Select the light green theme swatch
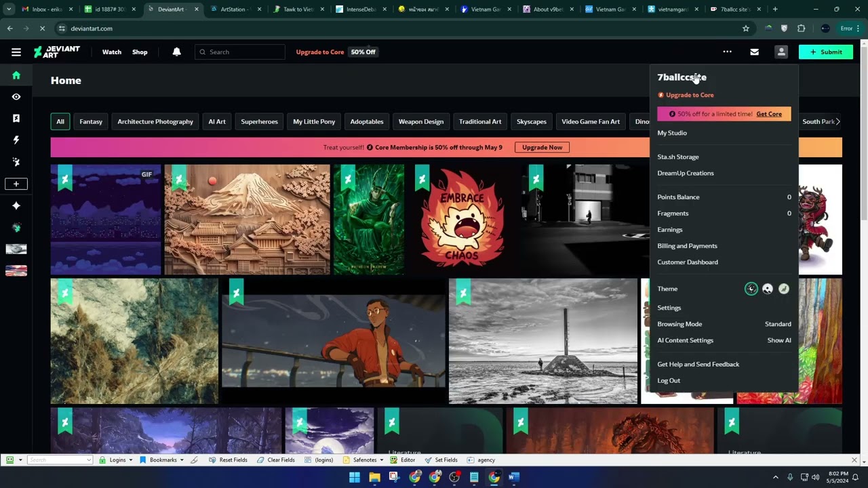The image size is (868, 488). coord(784,289)
